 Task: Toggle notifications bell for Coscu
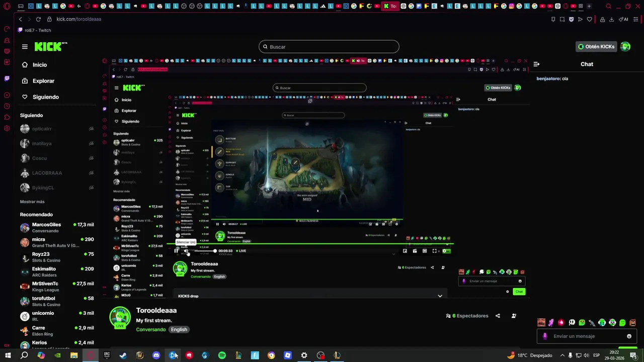pyautogui.click(x=91, y=158)
